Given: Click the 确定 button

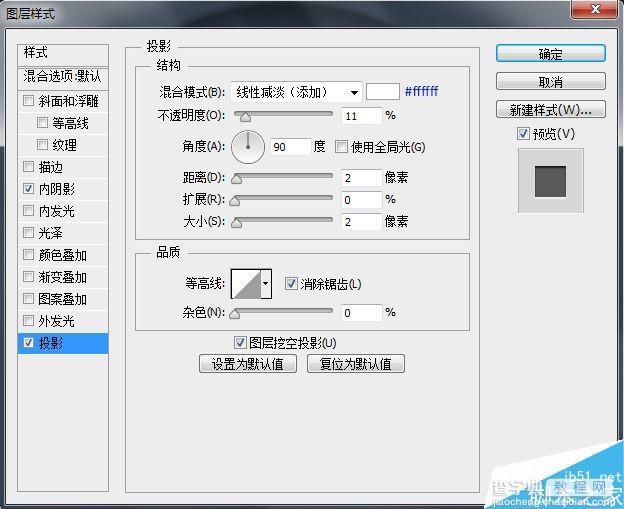Looking at the screenshot, I should coord(551,53).
